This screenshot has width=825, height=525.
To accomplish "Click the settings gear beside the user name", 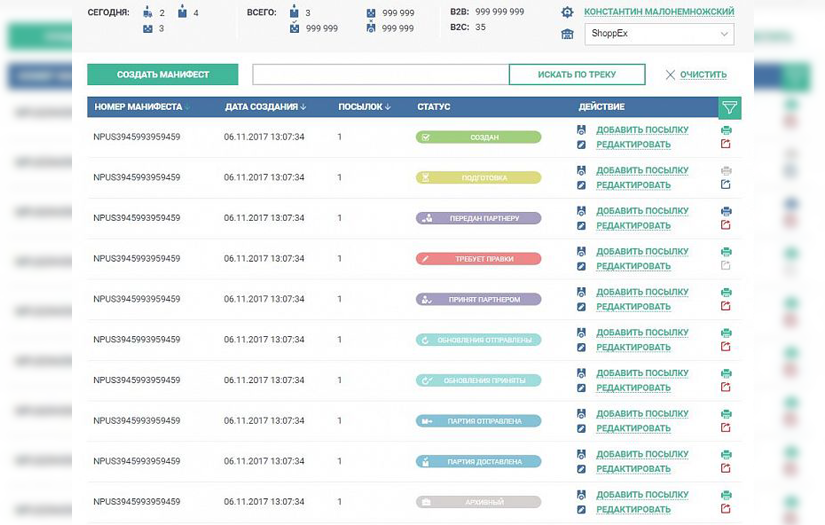I will pos(567,12).
